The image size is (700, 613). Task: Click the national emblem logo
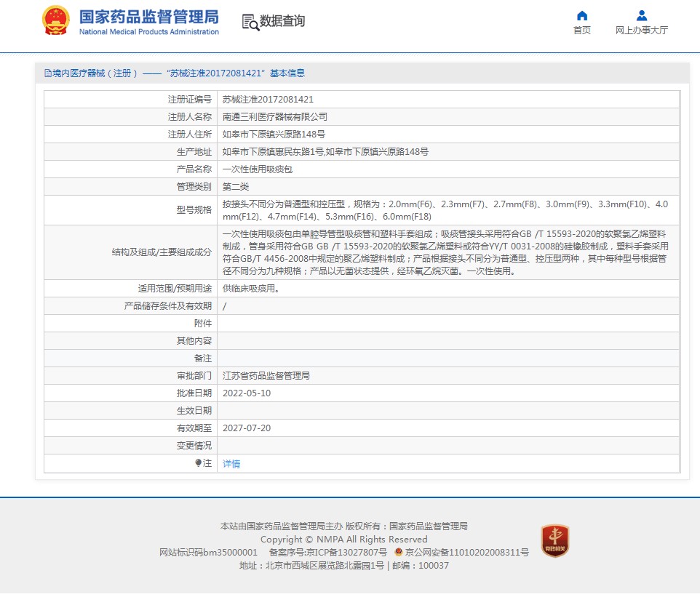(x=56, y=20)
